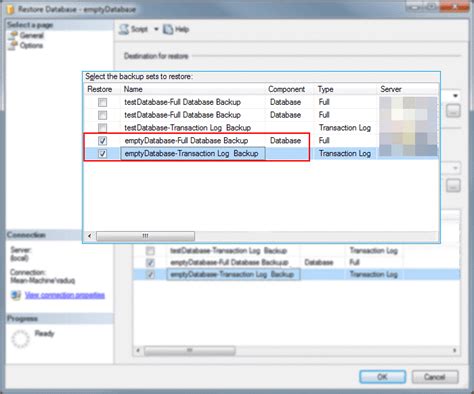
Task: Click the Database component cell of the emptyDatabase-Full row
Action: click(285, 141)
